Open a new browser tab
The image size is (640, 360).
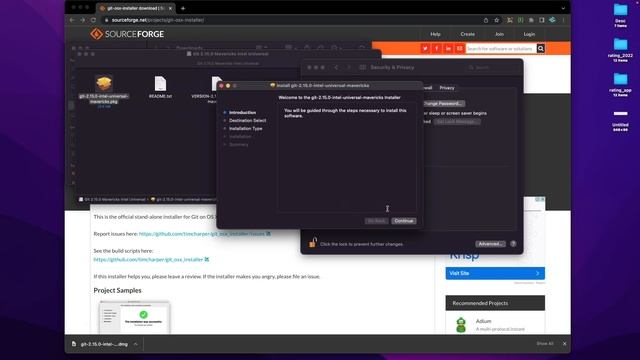[x=183, y=8]
